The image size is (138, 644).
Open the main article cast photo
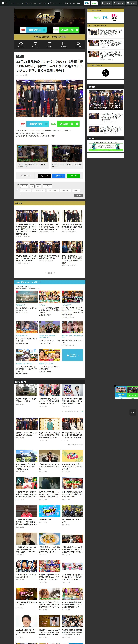coord(50,98)
